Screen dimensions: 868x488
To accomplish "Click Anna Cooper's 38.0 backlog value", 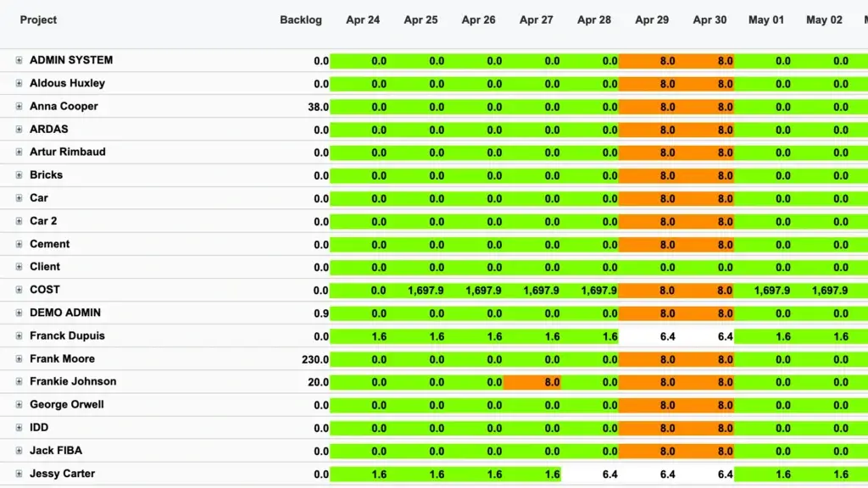I will [318, 106].
